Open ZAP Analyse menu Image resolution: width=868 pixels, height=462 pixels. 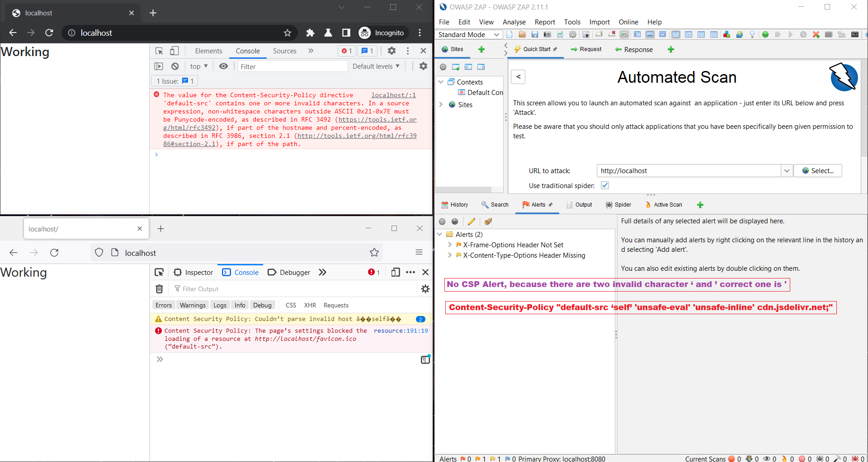pos(514,22)
